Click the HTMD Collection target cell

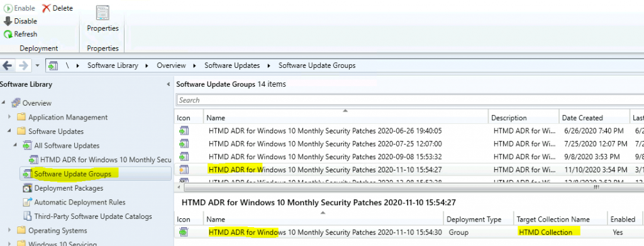(x=545, y=232)
